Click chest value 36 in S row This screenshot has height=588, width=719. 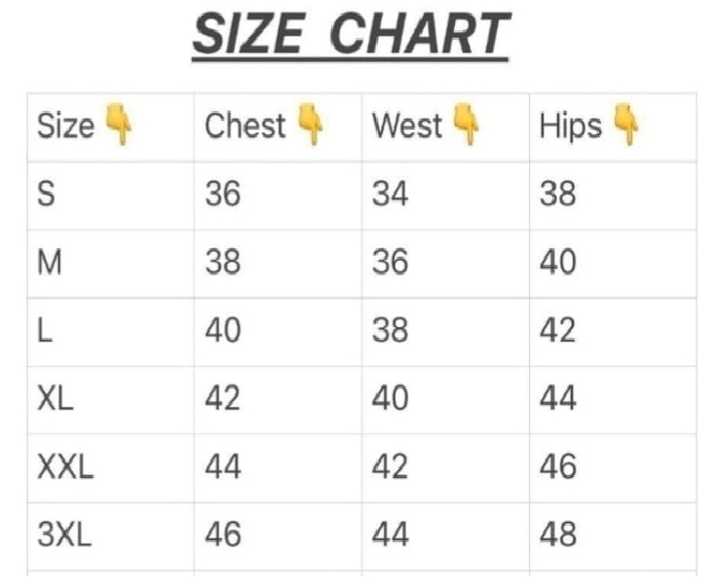point(222,195)
